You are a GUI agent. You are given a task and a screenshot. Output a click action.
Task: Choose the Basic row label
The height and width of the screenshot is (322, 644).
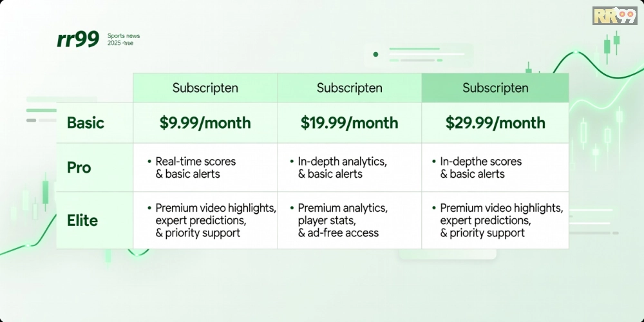tap(86, 123)
